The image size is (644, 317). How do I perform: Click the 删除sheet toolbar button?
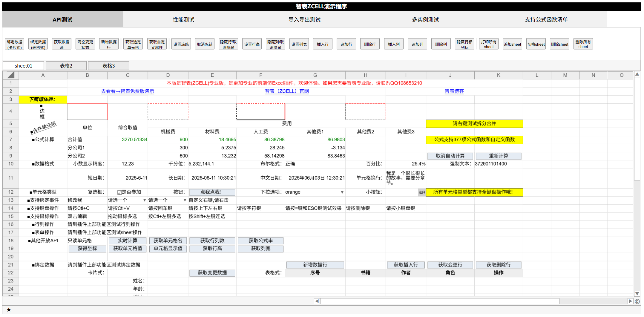click(560, 44)
